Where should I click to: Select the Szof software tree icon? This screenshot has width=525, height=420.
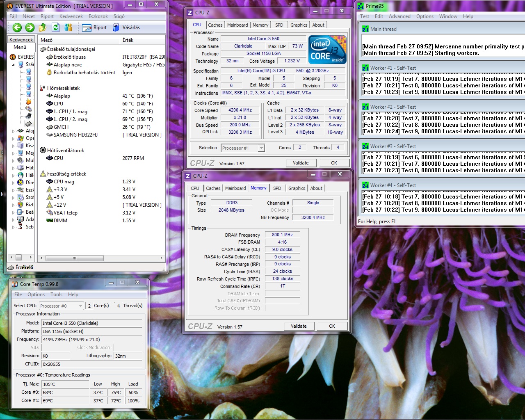[x=21, y=197]
